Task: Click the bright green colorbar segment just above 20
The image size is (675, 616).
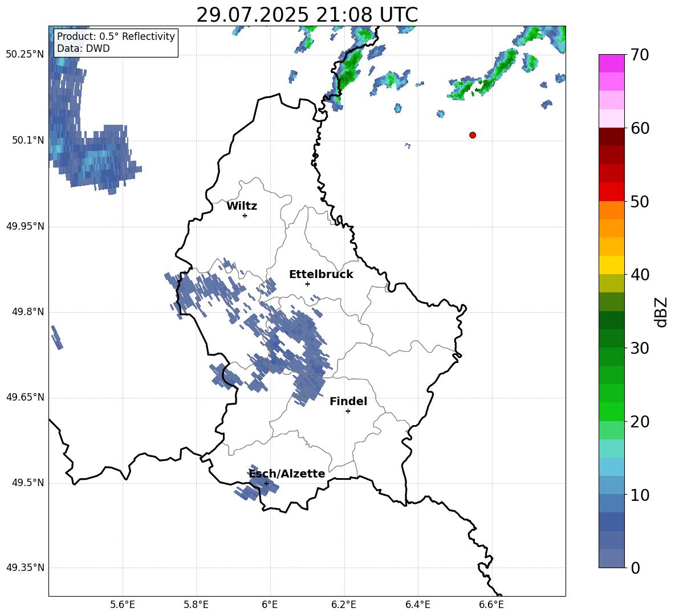Action: tap(611, 412)
